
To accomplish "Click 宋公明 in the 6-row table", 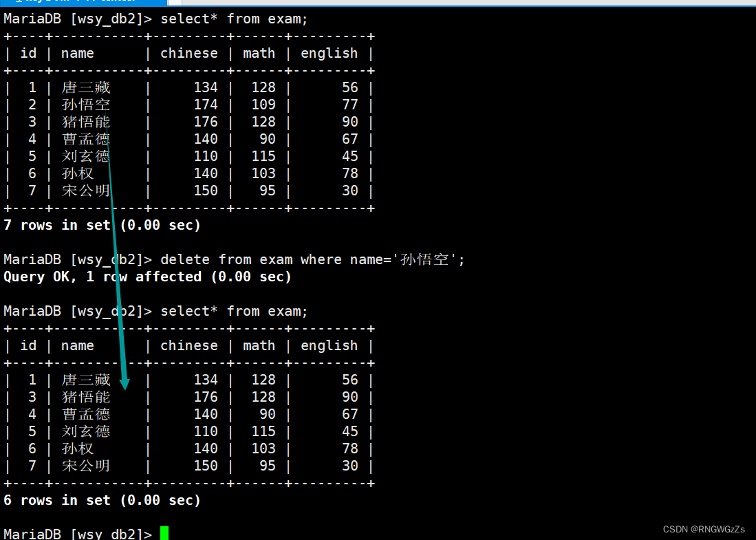I will 86,466.
